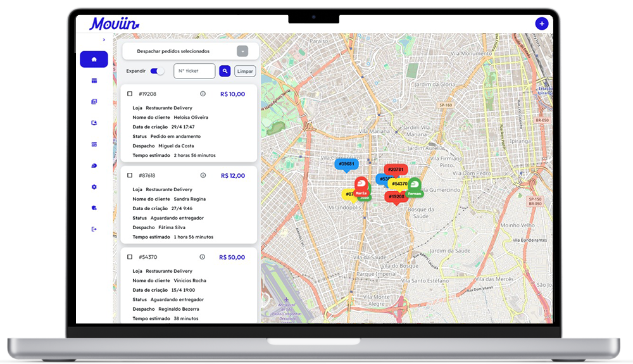Toggle the Expandir switch
This screenshot has width=633, height=364.
[x=157, y=71]
